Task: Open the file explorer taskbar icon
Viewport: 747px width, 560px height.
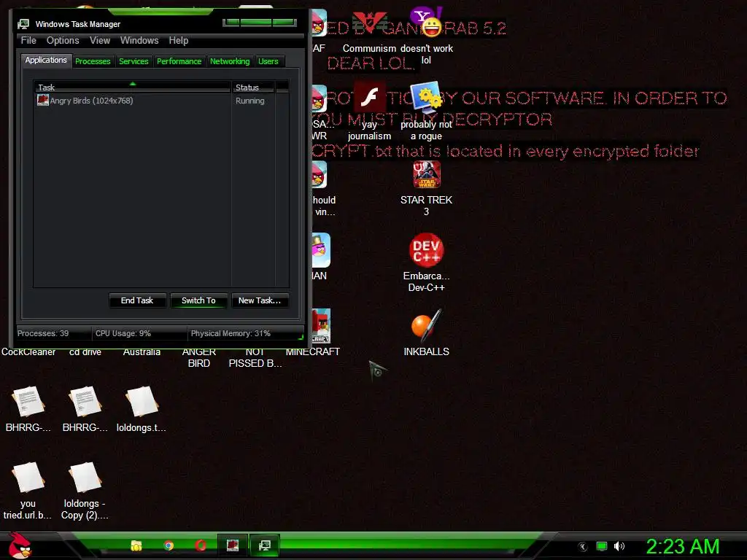Action: pyautogui.click(x=136, y=545)
